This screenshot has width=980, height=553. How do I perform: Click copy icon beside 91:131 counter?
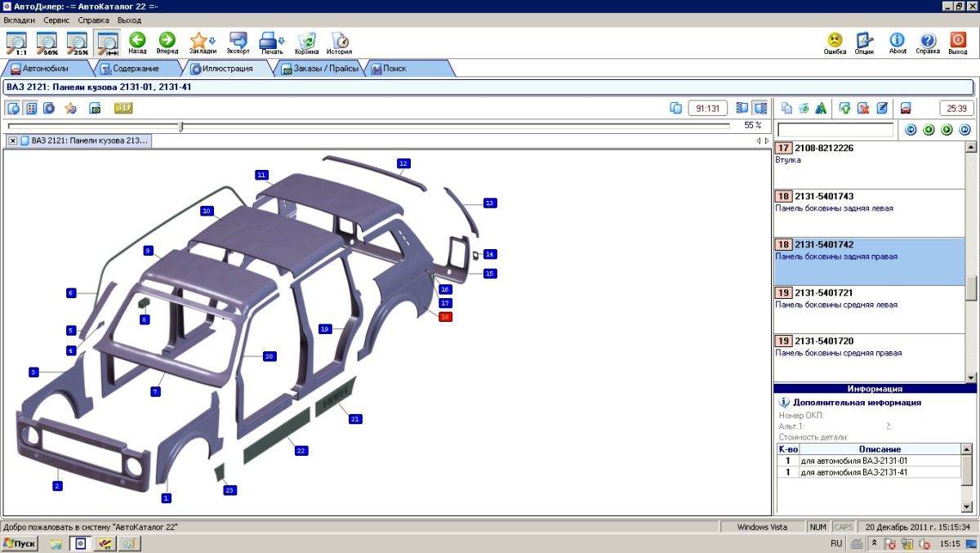click(675, 108)
